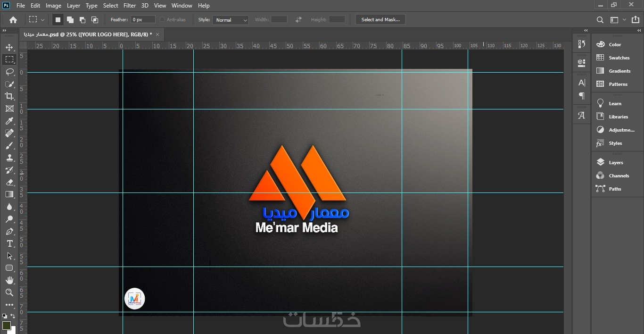Image resolution: width=644 pixels, height=334 pixels.
Task: Select the Crop tool
Action: click(9, 96)
